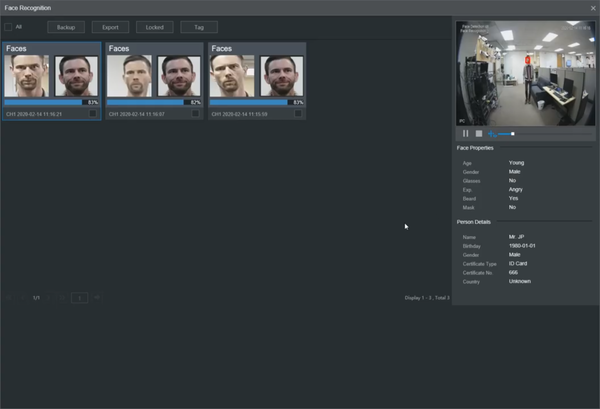Viewport: 600px width, 409px height.
Task: Select library face thumbnail in 11:16:21 card
Action: 76,76
